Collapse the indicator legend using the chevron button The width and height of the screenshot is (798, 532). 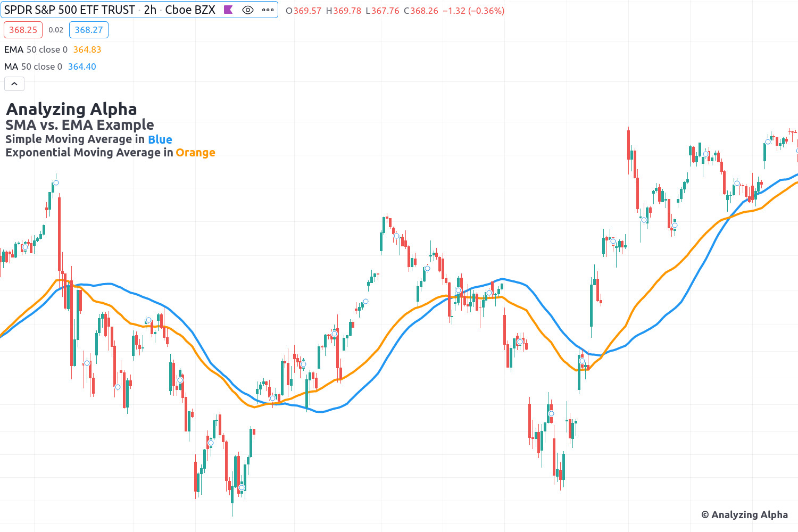coord(14,84)
